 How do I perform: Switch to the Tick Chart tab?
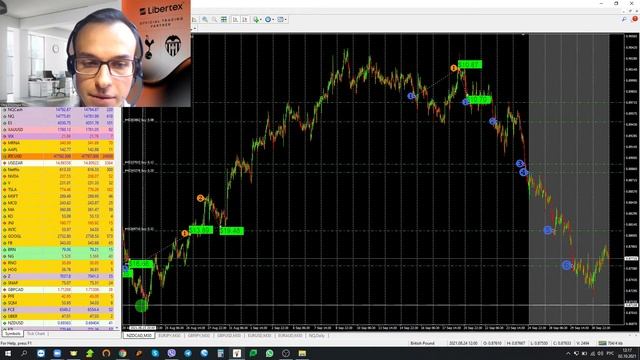point(36,334)
